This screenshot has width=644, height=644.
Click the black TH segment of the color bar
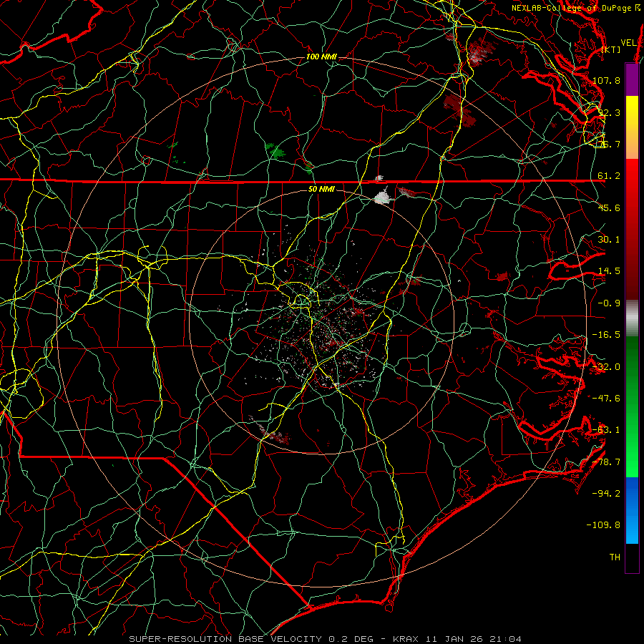pos(632,557)
